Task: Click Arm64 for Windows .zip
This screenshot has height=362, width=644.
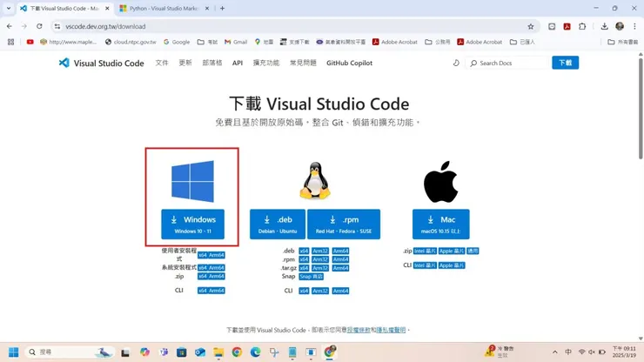Action: 217,276
